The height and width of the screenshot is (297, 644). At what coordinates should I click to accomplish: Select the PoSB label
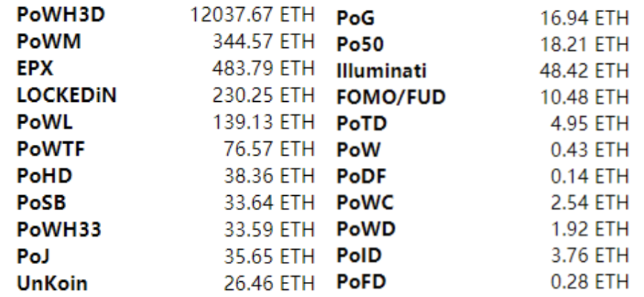tap(36, 202)
